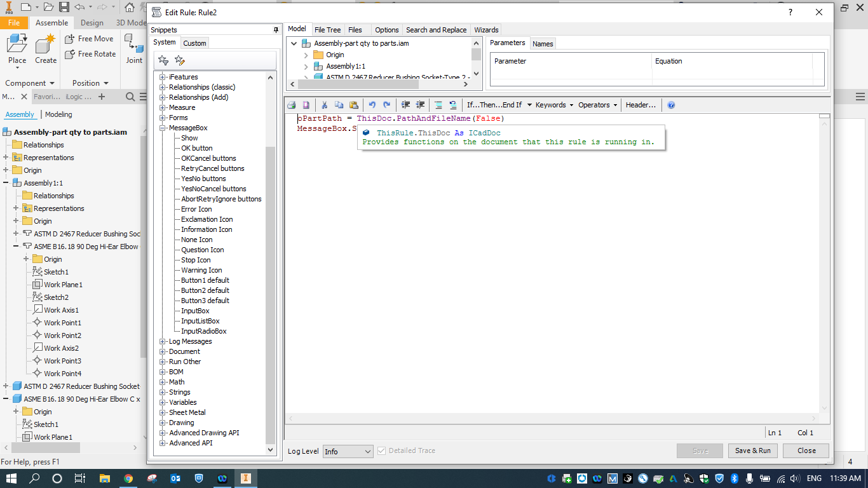Open the File menu in Inventor

tap(14, 23)
